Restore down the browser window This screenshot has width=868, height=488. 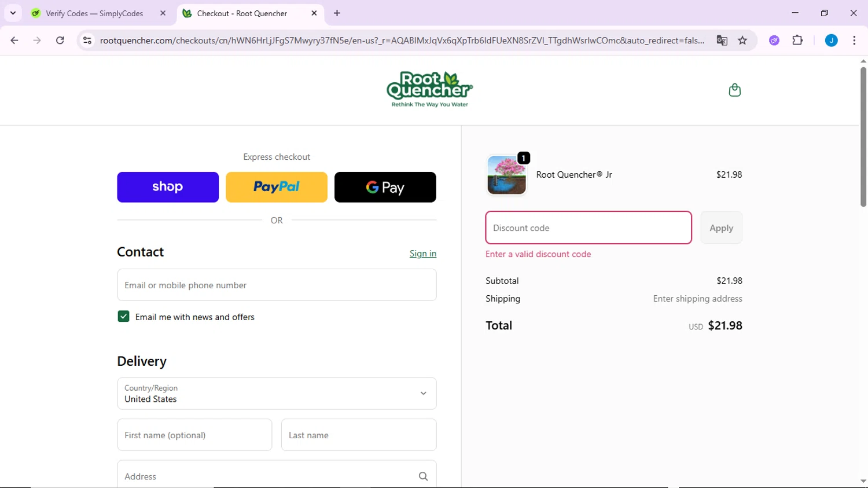tap(824, 13)
